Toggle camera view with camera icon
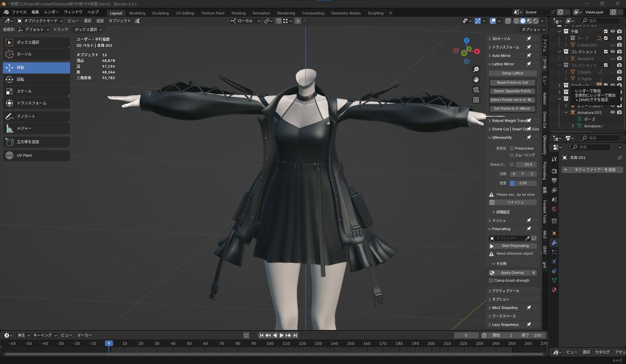626x364 pixels. tap(476, 89)
